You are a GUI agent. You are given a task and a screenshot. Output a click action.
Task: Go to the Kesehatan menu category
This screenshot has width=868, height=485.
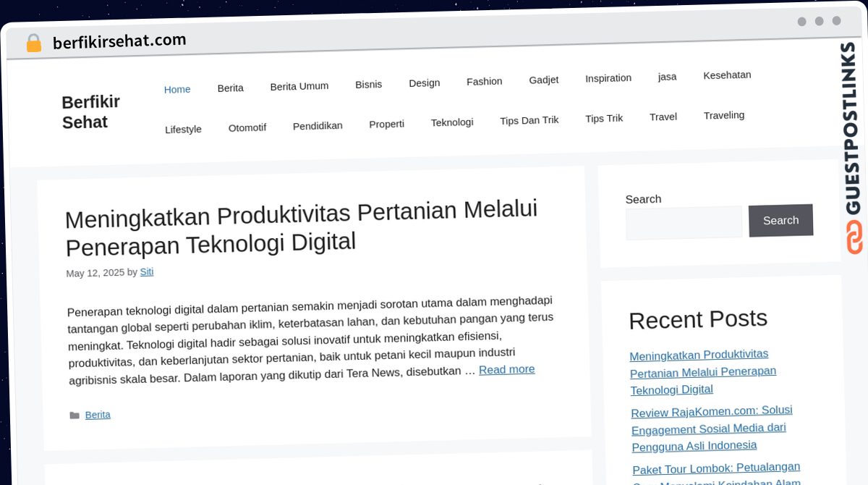tap(727, 75)
